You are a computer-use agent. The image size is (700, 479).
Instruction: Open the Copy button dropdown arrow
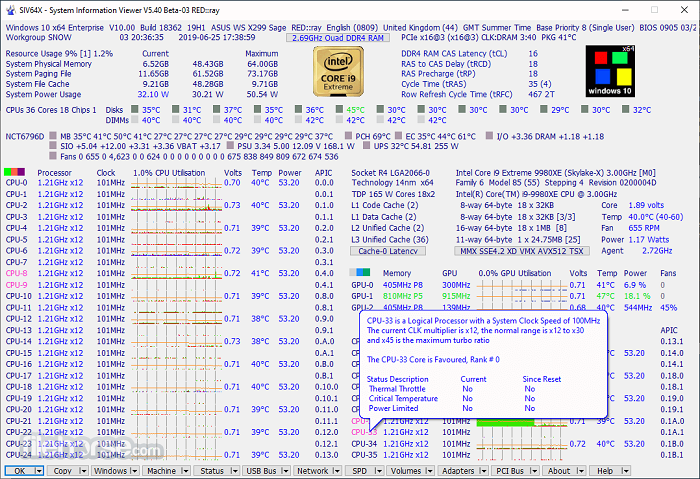coord(83,471)
